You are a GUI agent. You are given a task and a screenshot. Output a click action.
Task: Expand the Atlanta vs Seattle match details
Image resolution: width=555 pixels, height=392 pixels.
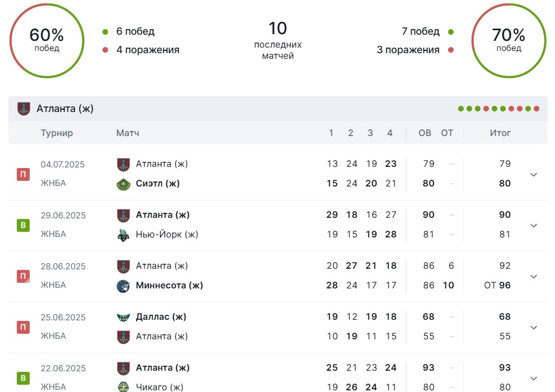[534, 174]
